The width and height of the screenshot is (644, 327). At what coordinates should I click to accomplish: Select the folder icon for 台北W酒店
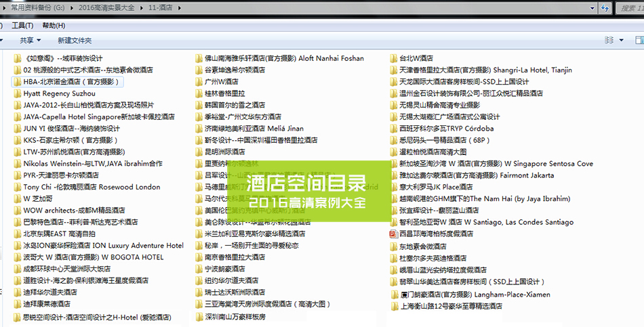point(393,58)
